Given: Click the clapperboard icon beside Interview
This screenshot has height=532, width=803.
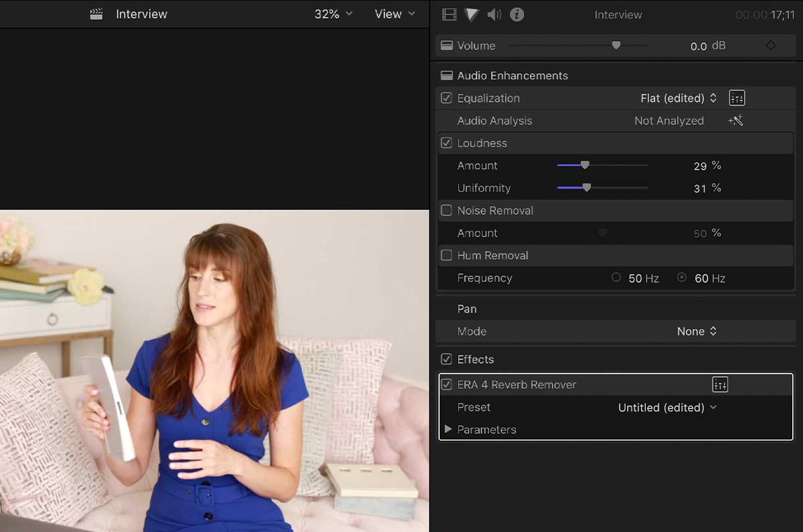Looking at the screenshot, I should (97, 14).
